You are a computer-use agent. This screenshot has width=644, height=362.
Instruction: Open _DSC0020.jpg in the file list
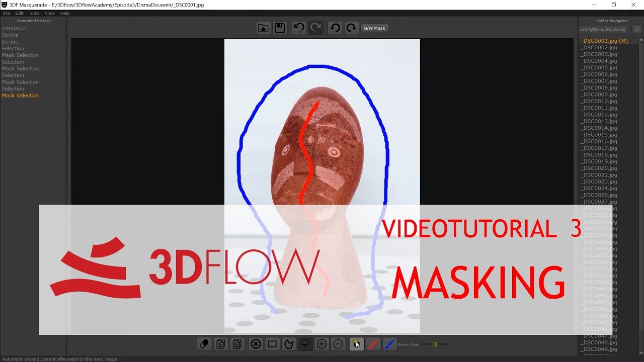tap(599, 168)
